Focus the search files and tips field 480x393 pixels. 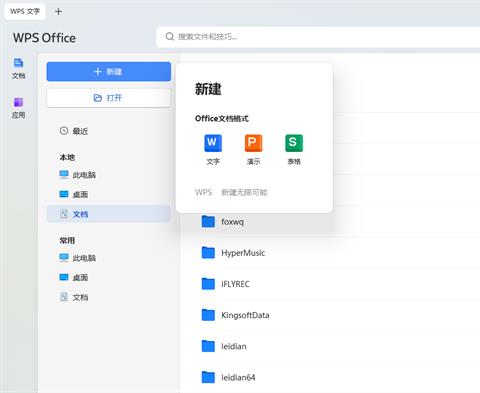click(x=318, y=37)
